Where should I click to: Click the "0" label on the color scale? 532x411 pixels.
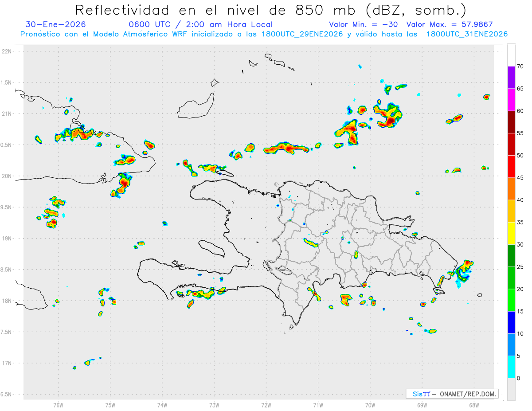tap(519, 378)
